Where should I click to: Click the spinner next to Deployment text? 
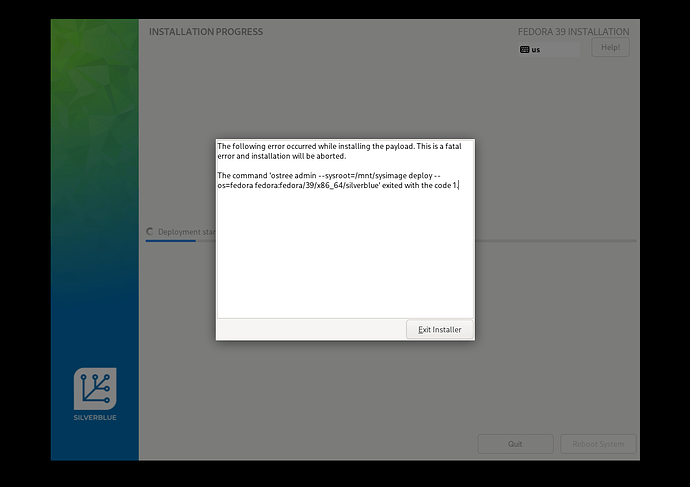point(150,231)
